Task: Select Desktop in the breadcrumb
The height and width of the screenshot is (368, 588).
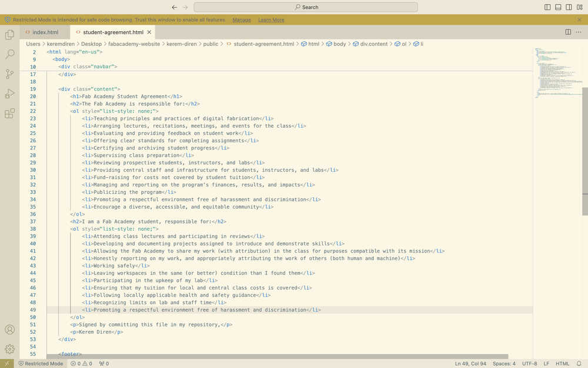Action: pos(92,44)
